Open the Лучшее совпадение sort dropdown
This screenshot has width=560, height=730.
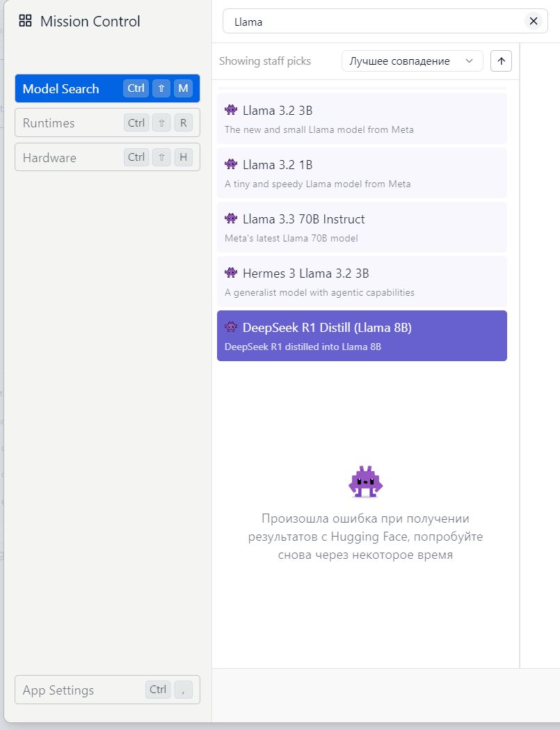pyautogui.click(x=413, y=61)
